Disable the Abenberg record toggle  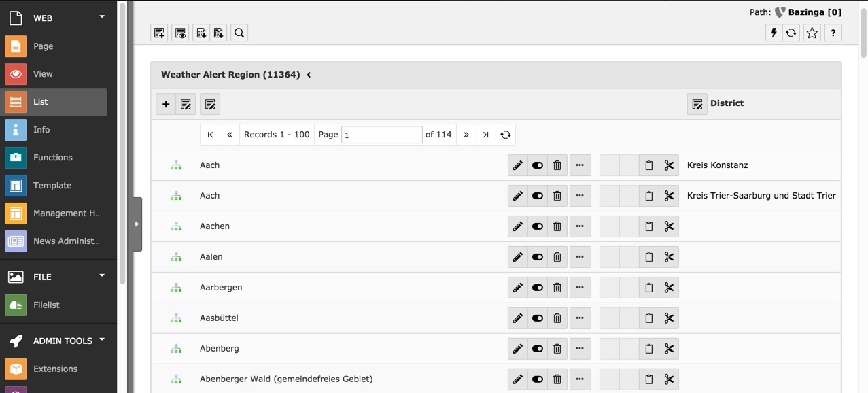(x=538, y=349)
